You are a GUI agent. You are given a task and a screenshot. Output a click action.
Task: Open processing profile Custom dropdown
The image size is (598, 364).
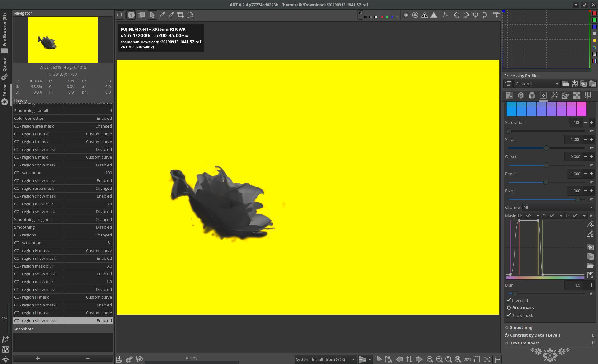coord(536,84)
